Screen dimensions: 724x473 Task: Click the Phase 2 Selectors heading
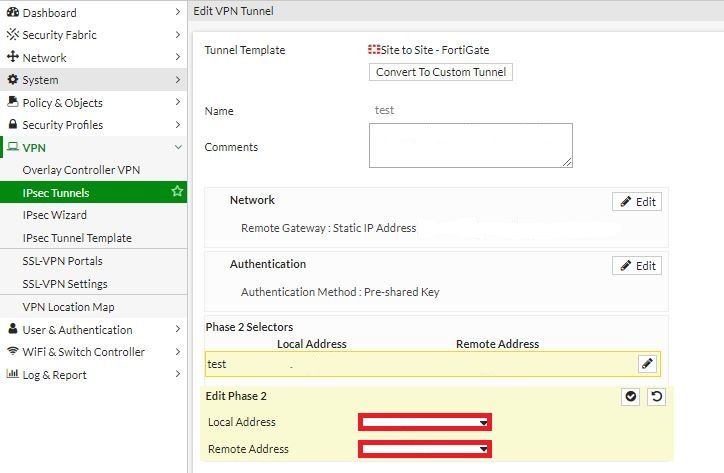(249, 327)
